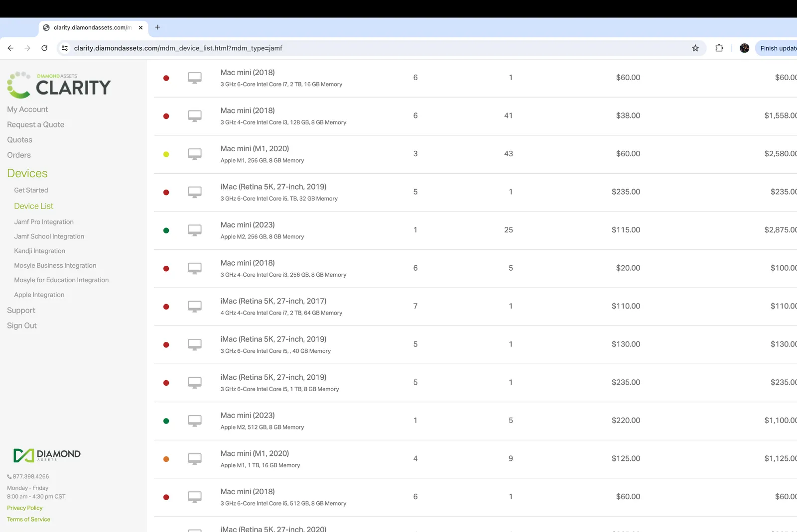Image resolution: width=797 pixels, height=532 pixels.
Task: Select Kandji Integration from Devices menu
Action: click(x=39, y=251)
